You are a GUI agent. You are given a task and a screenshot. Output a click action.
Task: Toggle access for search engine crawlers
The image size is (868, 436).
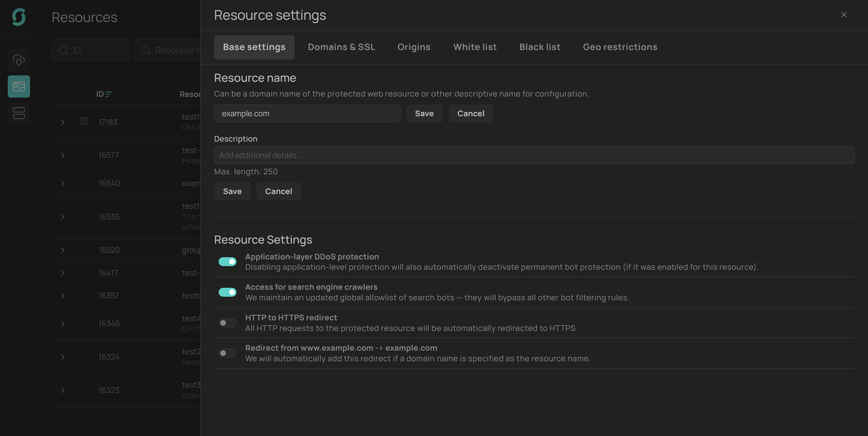(x=228, y=292)
